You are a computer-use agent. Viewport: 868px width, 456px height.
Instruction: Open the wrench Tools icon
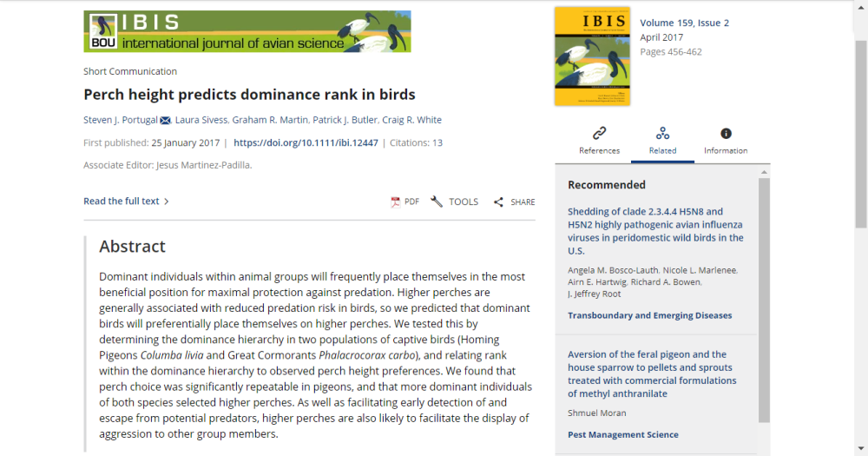(x=437, y=202)
